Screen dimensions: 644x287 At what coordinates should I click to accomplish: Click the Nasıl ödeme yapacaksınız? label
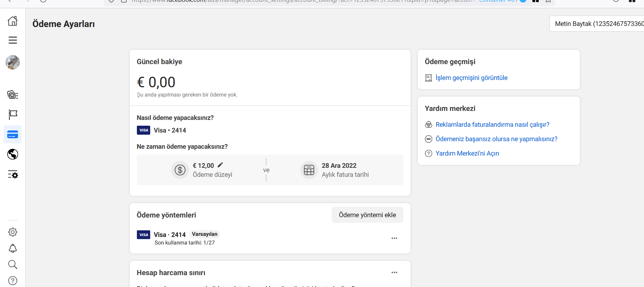coord(175,118)
